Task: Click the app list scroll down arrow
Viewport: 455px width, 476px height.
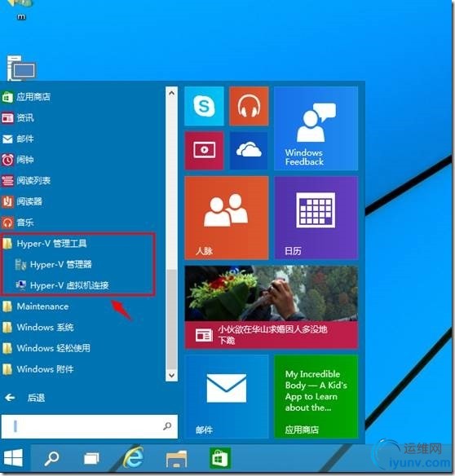Action: [171, 375]
